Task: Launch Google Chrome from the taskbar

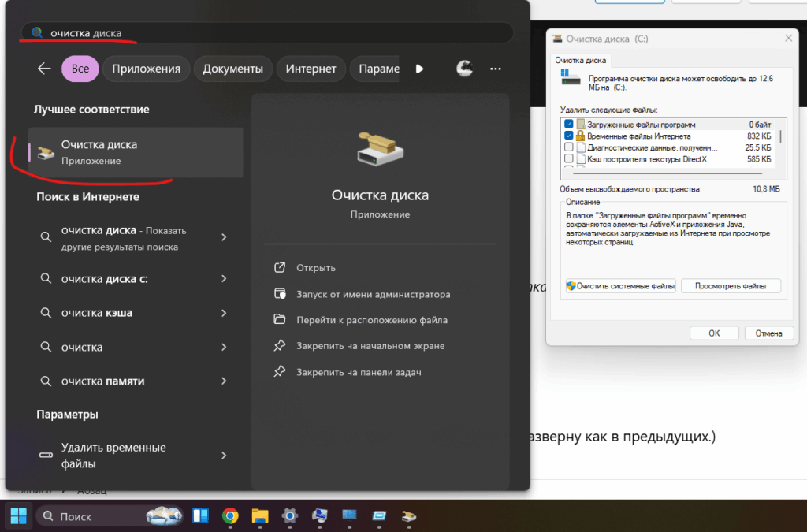Action: 230,516
